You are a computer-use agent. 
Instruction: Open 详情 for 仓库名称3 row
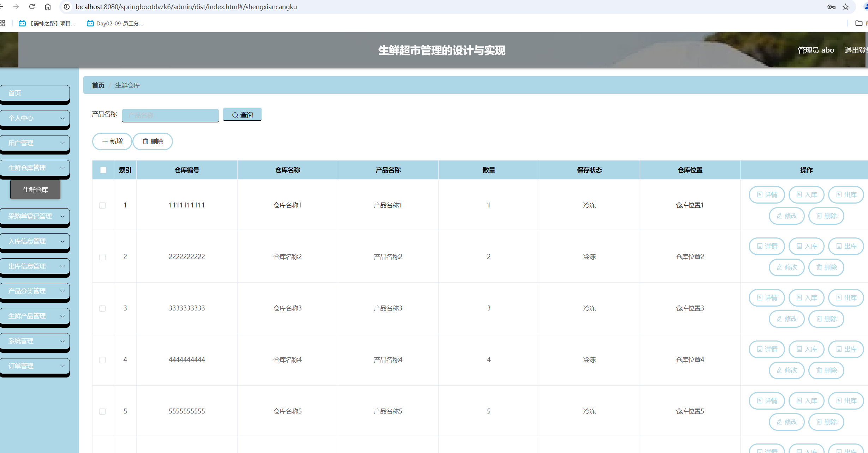point(767,298)
